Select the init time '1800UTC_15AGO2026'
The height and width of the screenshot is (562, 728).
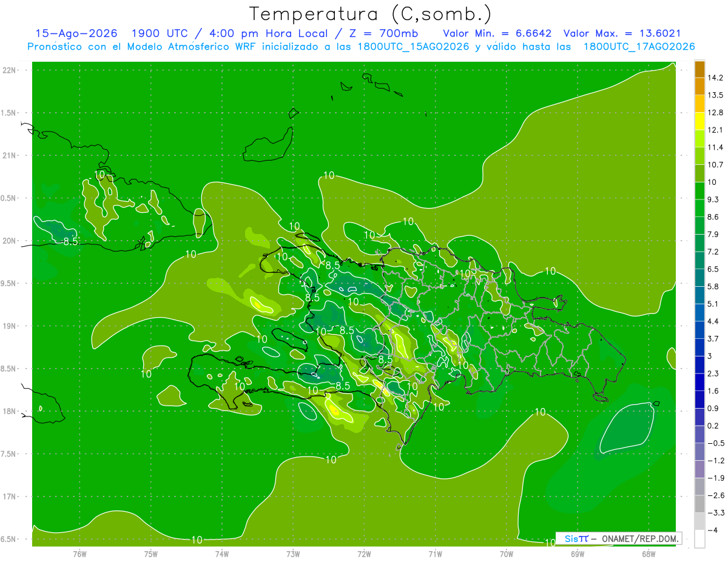point(414,47)
